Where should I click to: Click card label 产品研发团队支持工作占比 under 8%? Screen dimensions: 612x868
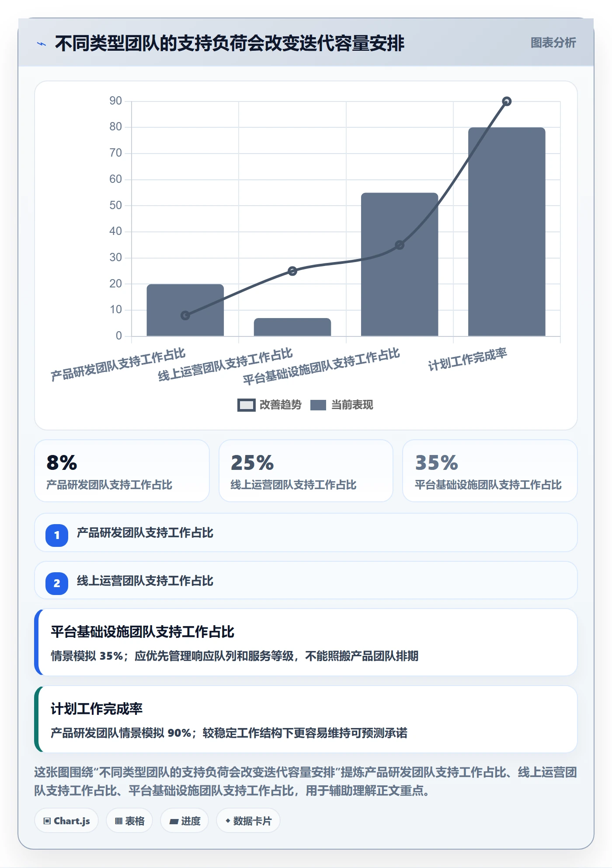[109, 485]
